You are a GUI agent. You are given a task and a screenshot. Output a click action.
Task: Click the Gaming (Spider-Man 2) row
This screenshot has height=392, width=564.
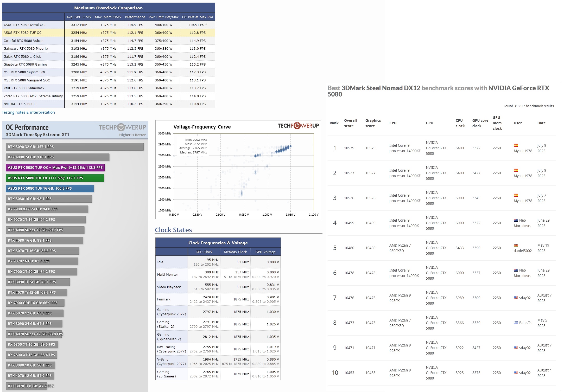point(218,337)
